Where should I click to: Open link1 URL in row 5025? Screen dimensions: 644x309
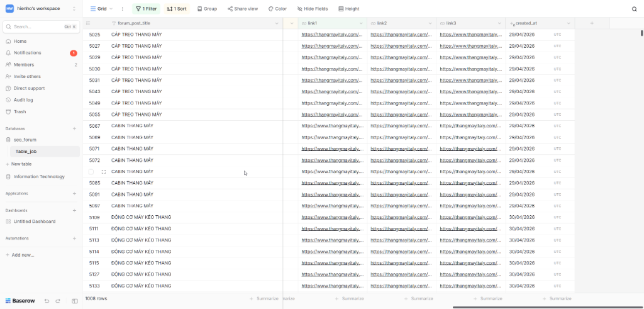click(x=332, y=35)
